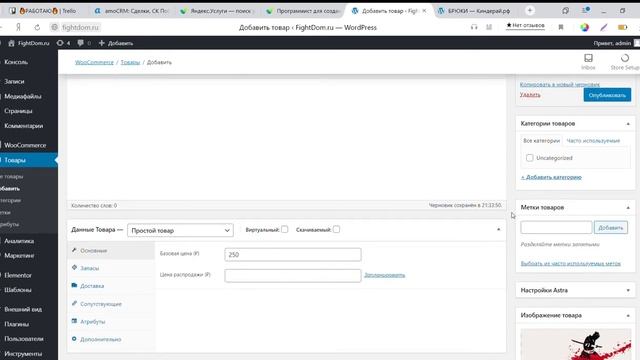Click Товары breadcrumb link
Viewport: 640px width, 360px height.
point(130,62)
